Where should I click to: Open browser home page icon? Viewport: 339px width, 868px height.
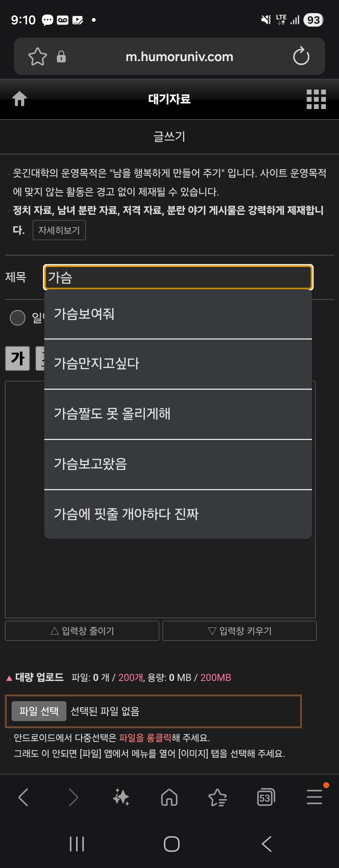pyautogui.click(x=169, y=797)
